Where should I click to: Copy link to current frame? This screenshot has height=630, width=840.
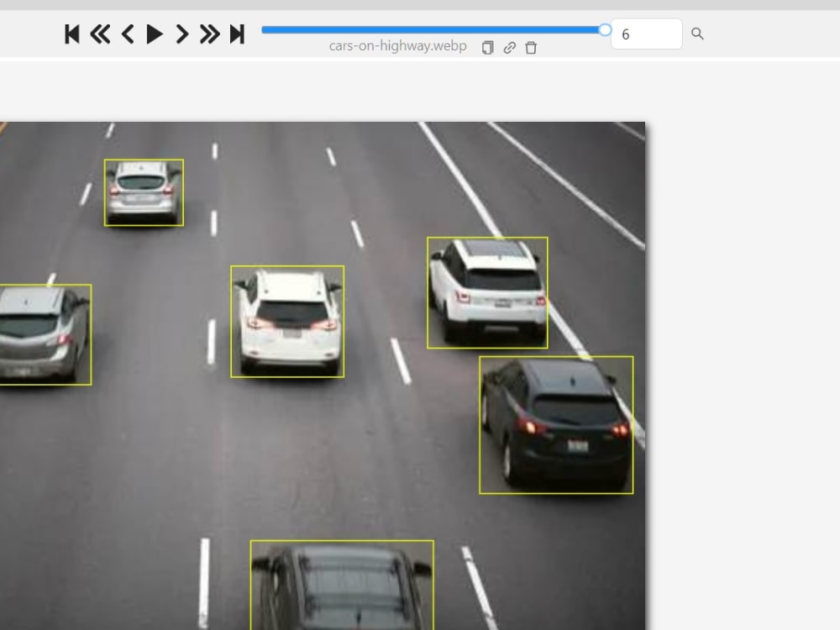510,48
